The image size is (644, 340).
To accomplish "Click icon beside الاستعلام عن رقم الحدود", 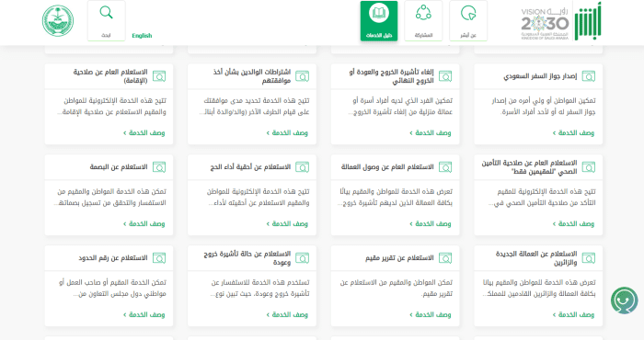I will coord(159,258).
